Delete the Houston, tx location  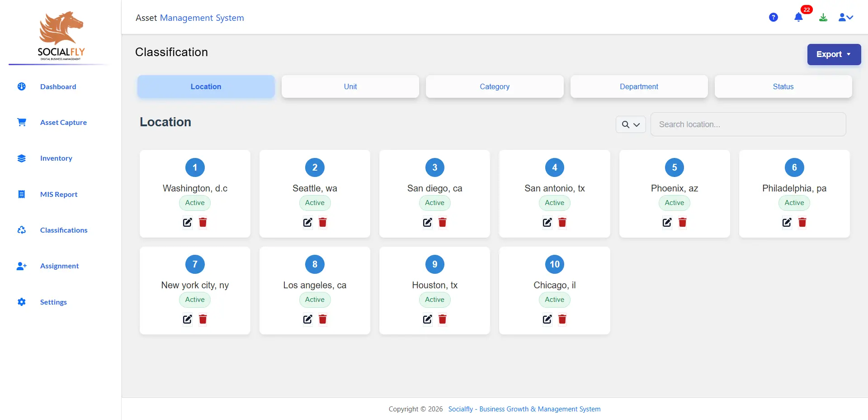click(443, 320)
